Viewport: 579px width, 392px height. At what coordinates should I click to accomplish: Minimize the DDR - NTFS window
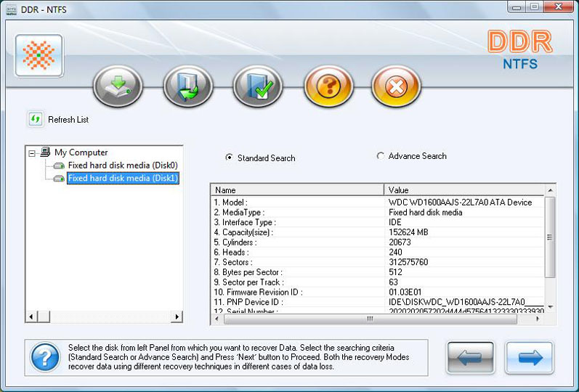517,7
